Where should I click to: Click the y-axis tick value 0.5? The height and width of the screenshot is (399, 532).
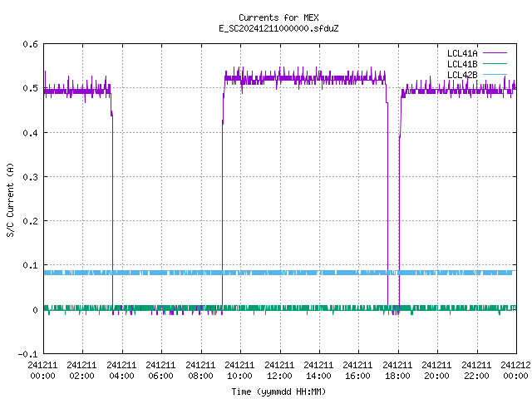coord(30,88)
